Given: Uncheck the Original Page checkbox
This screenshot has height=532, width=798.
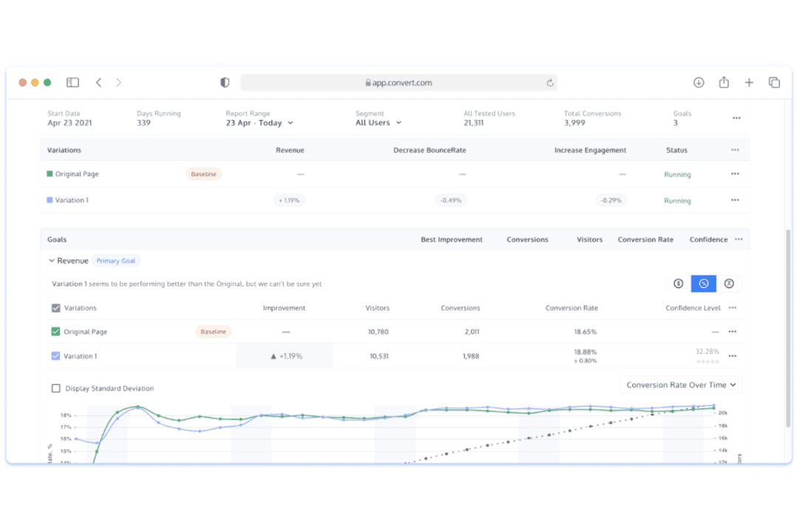Looking at the screenshot, I should click(56, 332).
